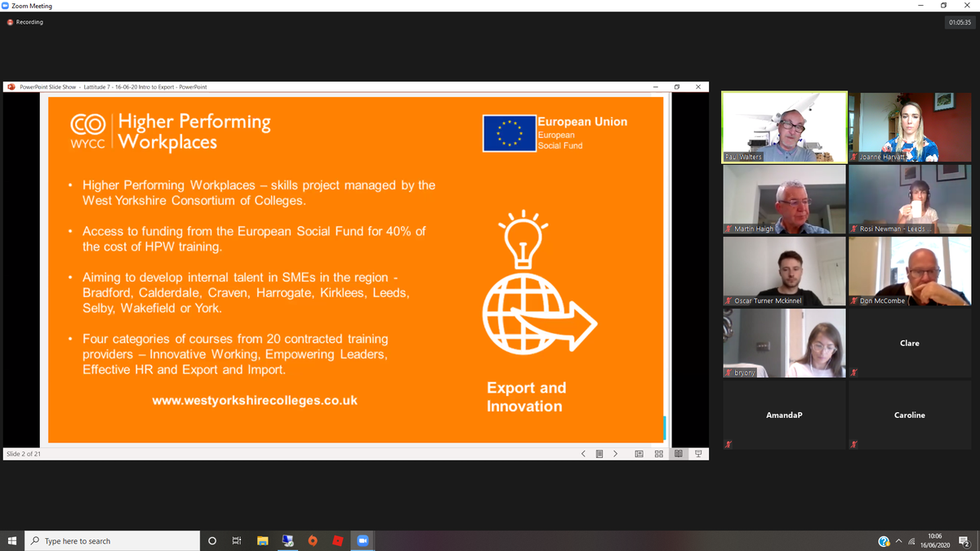Click the www.westyorkshirecolleges.co.uk link on the slide

[255, 401]
